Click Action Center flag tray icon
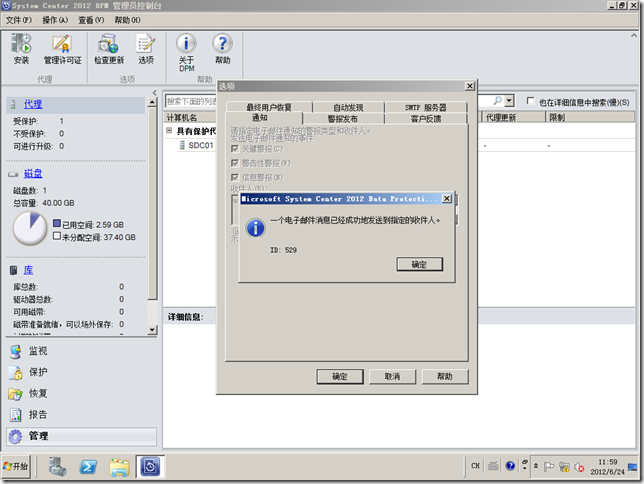Screen dimensions: 644x484 click(x=549, y=467)
